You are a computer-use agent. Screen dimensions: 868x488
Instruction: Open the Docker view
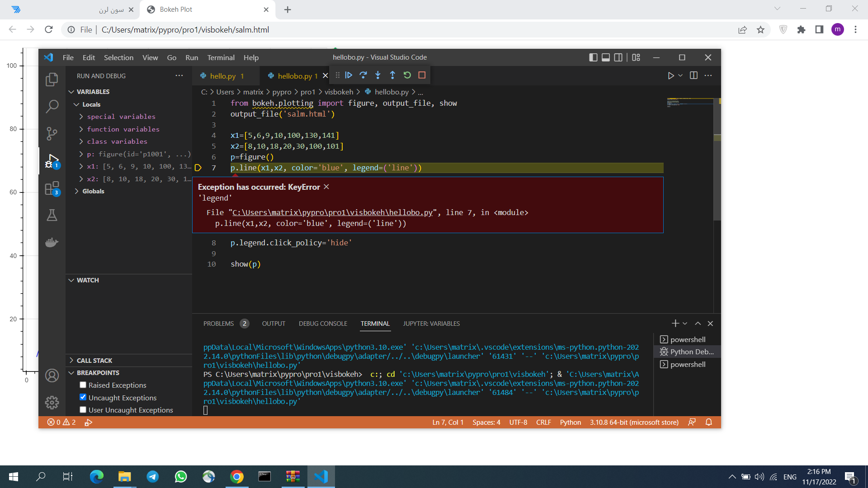point(52,242)
